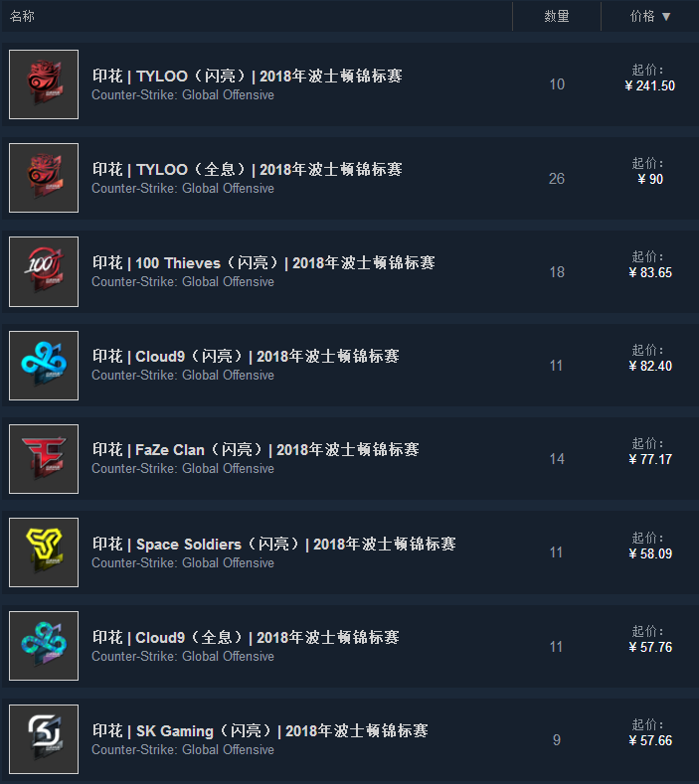
Task: Open the TYLOO (全息) sticker icon
Action: pos(44,178)
